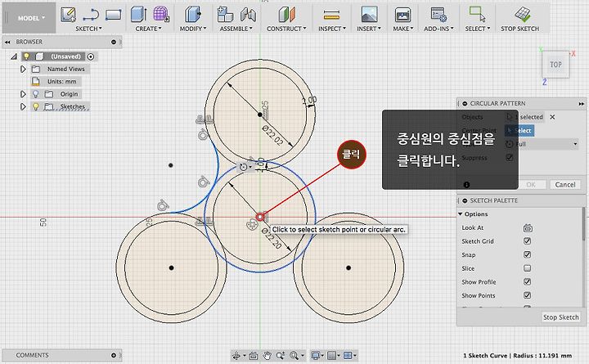Toggle the Origin folder lightbulb visibility
The image size is (589, 364).
coord(36,94)
